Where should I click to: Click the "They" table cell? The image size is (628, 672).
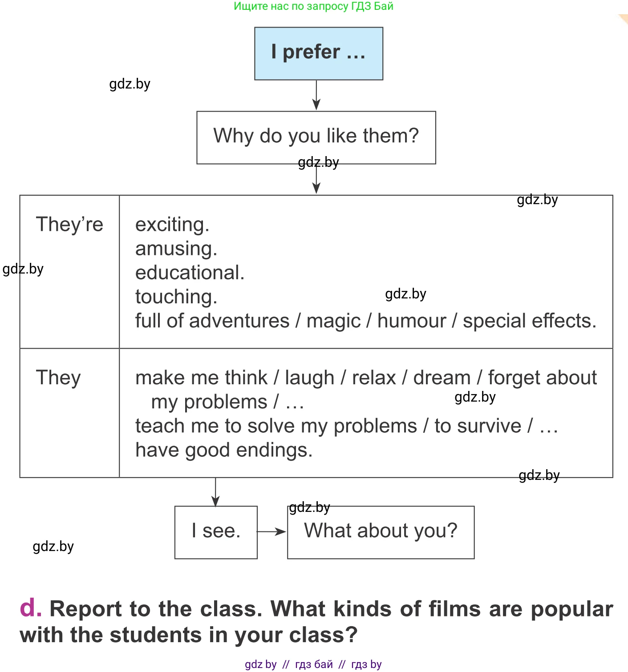click(58, 378)
